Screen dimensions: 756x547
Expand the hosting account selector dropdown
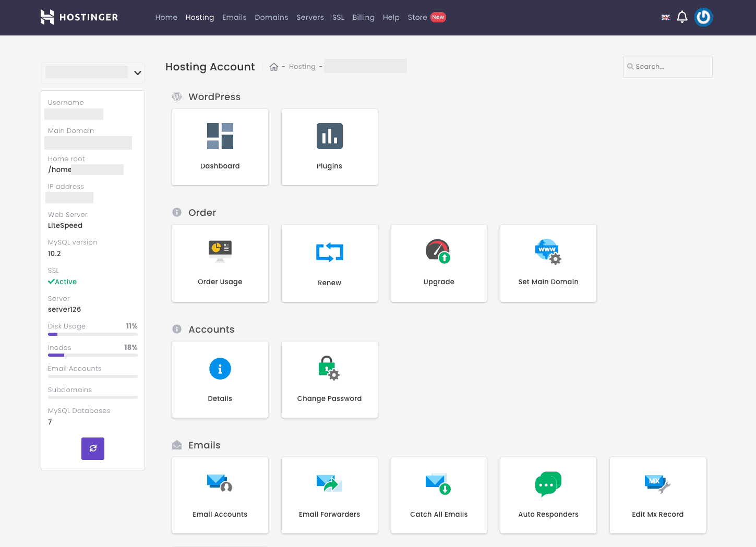tap(93, 72)
